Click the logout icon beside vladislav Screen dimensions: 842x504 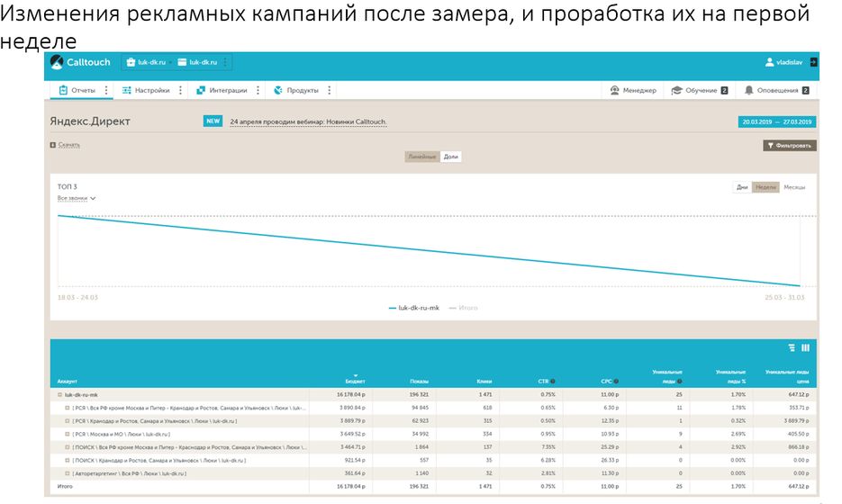click(x=813, y=62)
